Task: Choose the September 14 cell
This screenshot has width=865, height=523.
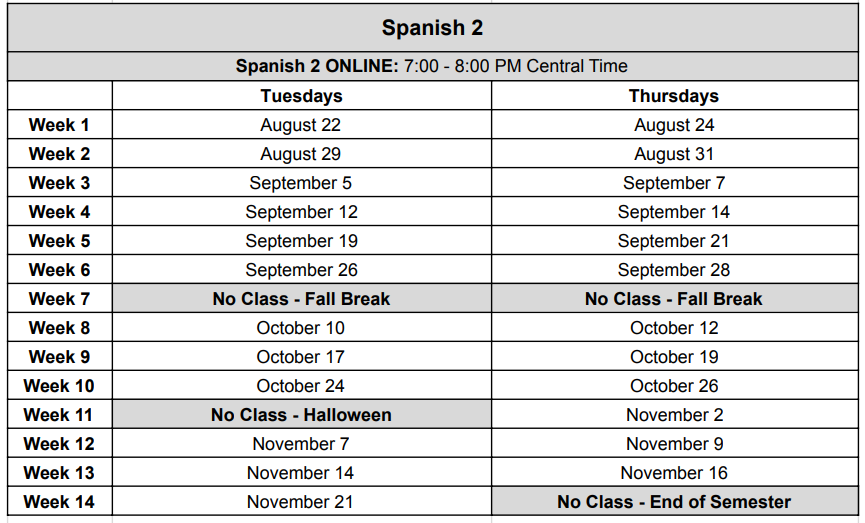Action: [674, 212]
